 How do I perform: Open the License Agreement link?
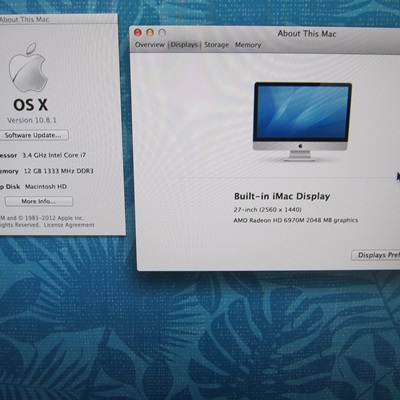[x=69, y=225]
